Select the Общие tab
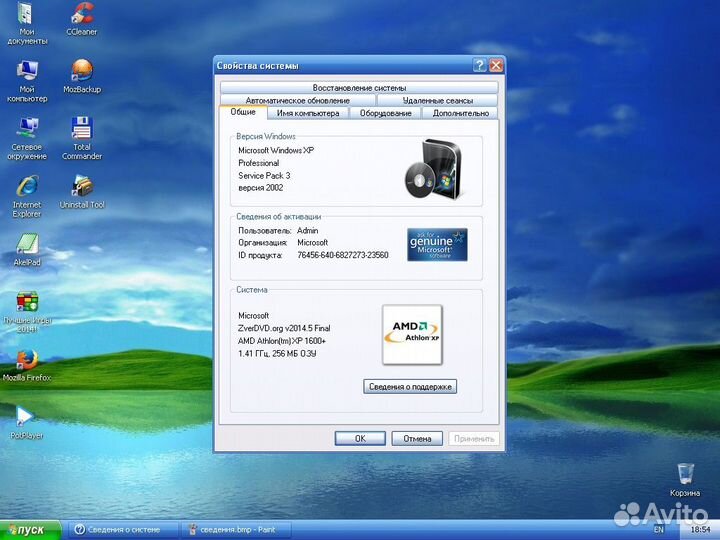Screen dimensions: 720x540 [x=243, y=112]
